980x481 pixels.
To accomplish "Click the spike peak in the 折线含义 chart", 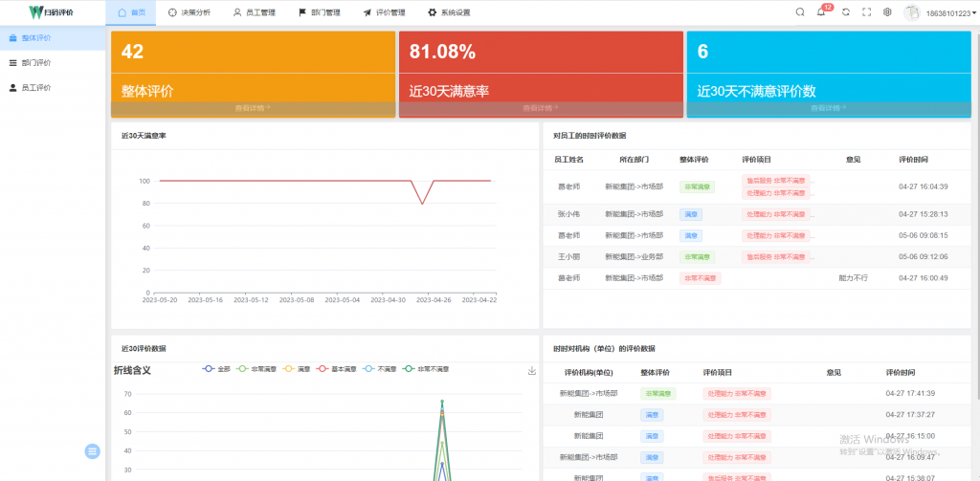I will [442, 401].
